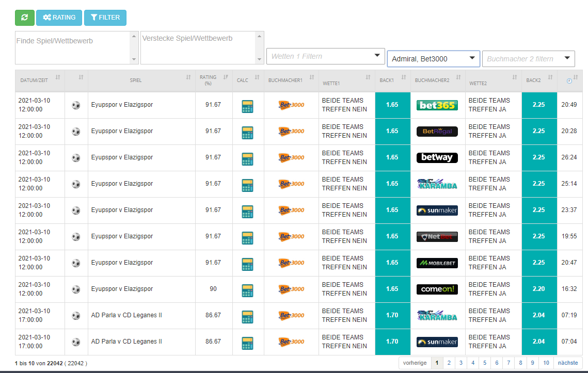Click the time value 16:32

569,289
